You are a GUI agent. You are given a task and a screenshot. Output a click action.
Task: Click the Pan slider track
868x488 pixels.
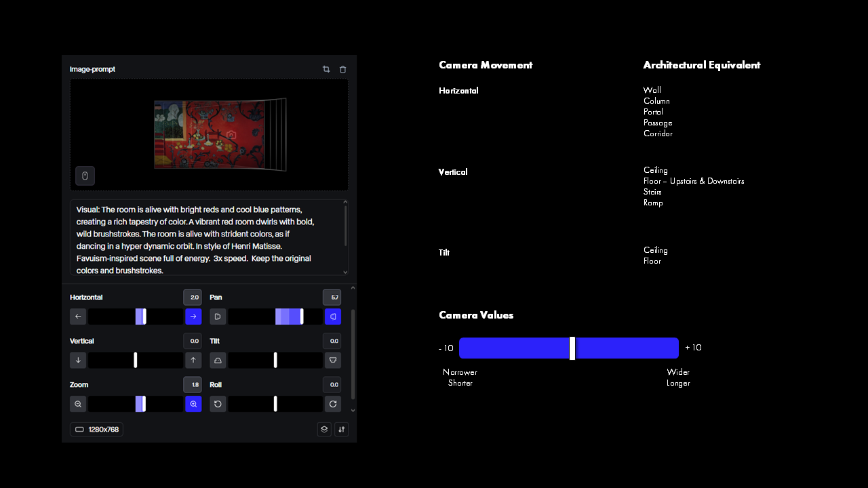click(275, 317)
